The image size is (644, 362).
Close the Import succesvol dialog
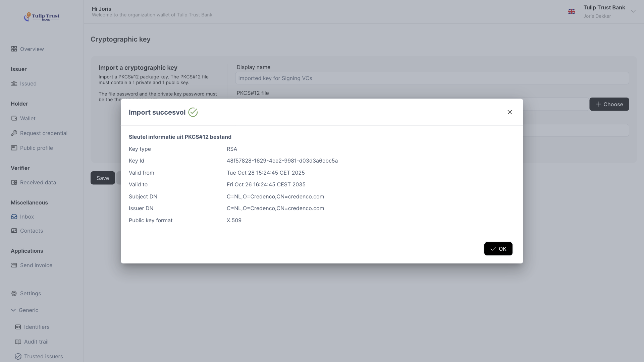pyautogui.click(x=509, y=112)
